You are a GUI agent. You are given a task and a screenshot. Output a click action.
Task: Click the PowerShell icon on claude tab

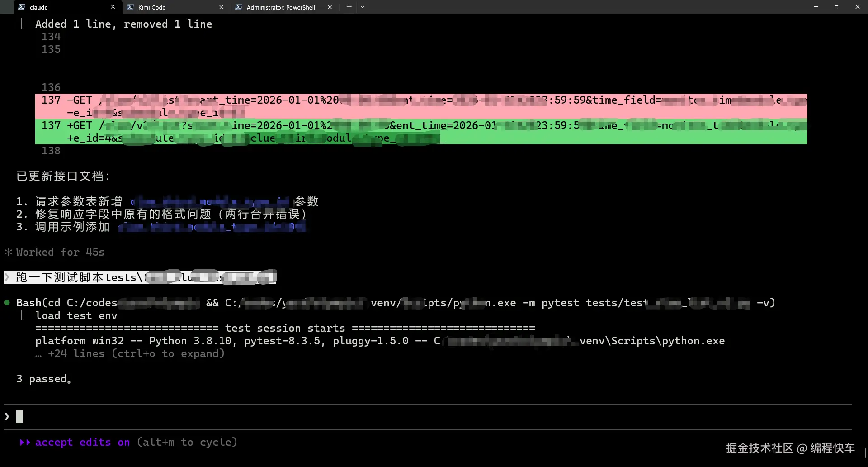[22, 7]
